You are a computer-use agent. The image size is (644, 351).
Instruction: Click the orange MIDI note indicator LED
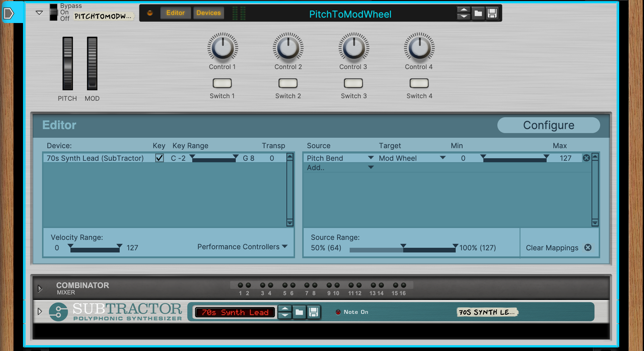coord(150,13)
